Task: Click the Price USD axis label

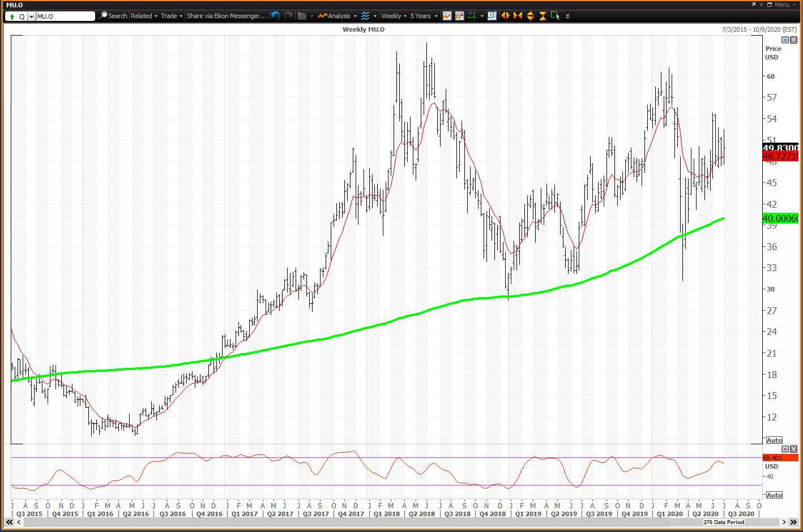Action: pos(773,53)
